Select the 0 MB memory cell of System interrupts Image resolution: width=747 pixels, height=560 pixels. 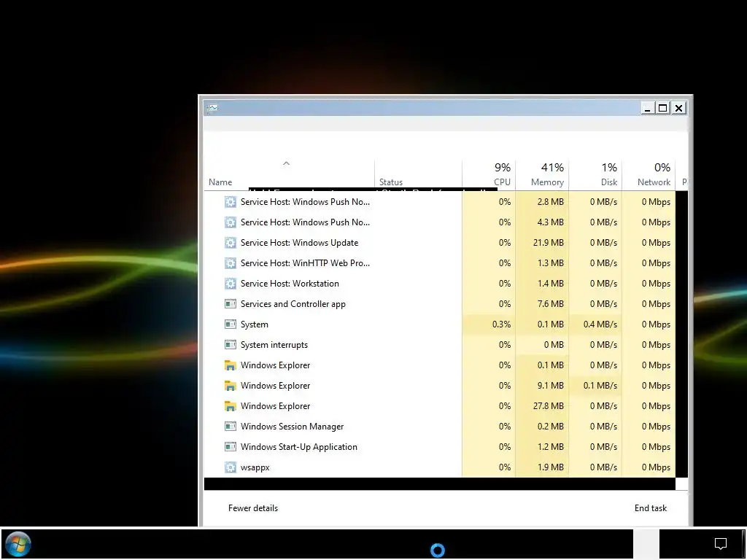542,345
